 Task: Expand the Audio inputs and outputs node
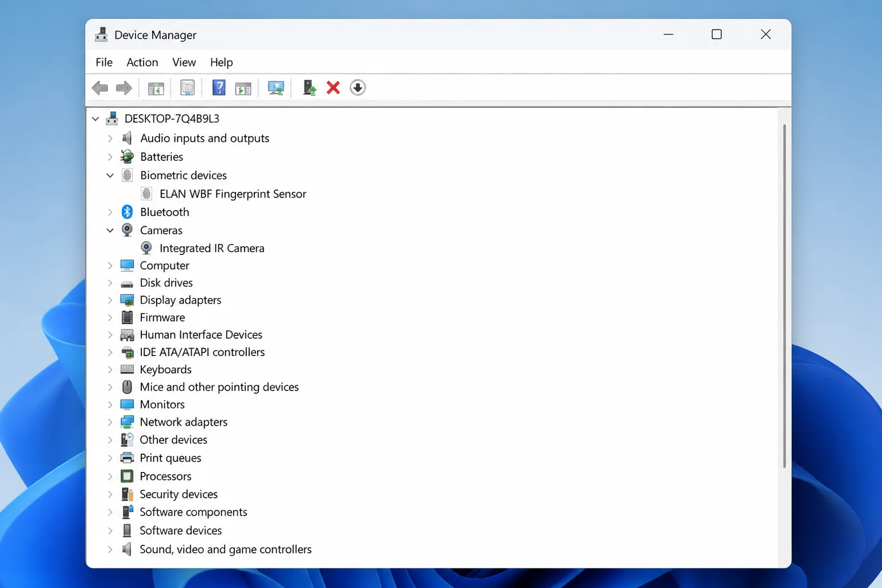[110, 138]
